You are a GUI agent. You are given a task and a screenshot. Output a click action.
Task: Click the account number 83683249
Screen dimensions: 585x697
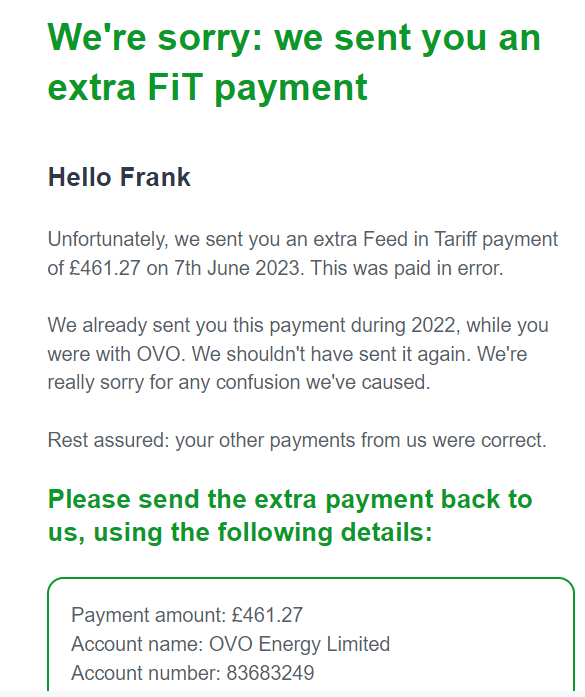270,673
